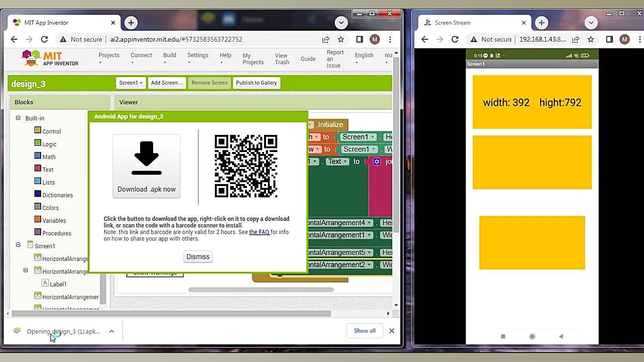Image resolution: width=644 pixels, height=362 pixels.
Task: Select the Text blocks category
Action: coord(44,169)
